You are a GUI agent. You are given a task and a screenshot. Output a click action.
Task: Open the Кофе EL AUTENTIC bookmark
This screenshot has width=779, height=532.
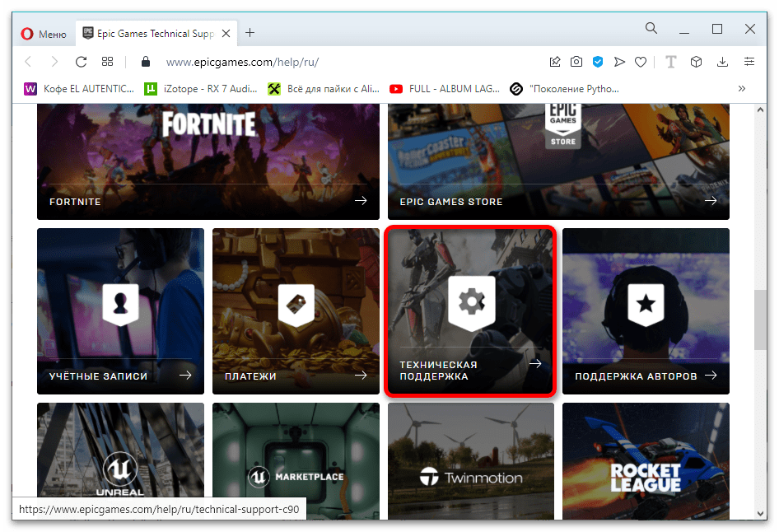tap(80, 89)
